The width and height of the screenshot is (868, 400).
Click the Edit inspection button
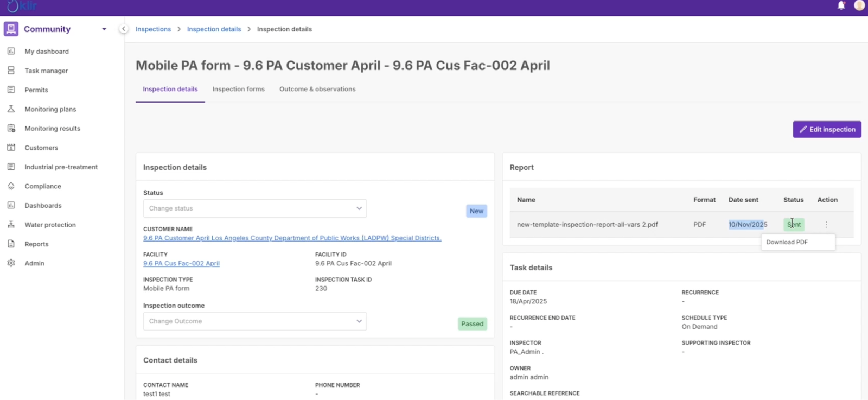[x=827, y=129]
